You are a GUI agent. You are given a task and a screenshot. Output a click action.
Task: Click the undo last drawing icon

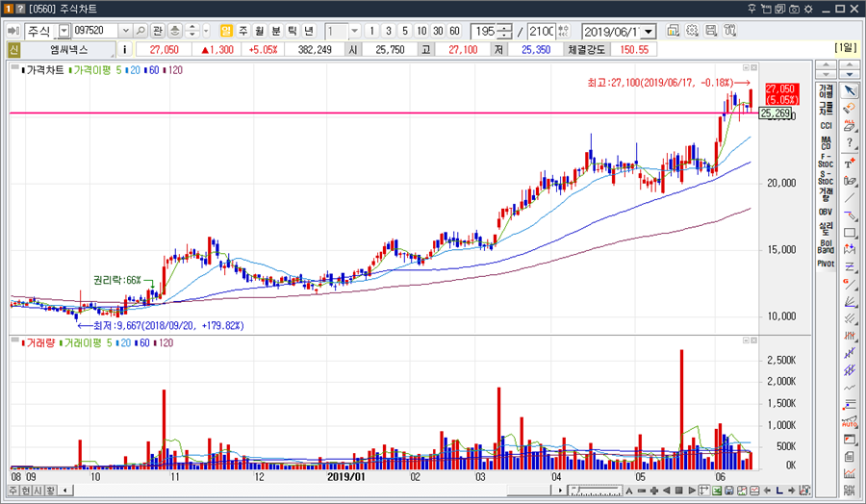tap(850, 108)
